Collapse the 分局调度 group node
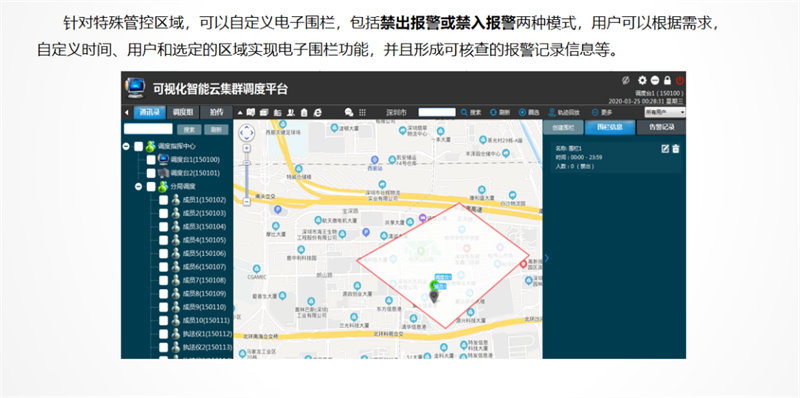 pos(138,187)
